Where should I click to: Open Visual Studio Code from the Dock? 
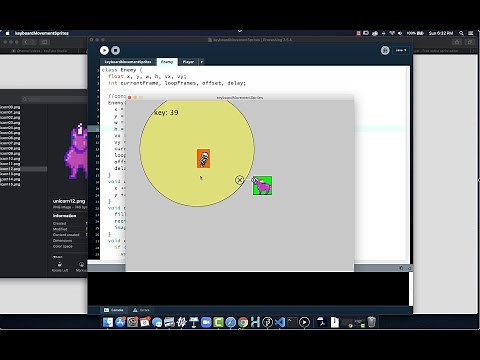click(280, 322)
